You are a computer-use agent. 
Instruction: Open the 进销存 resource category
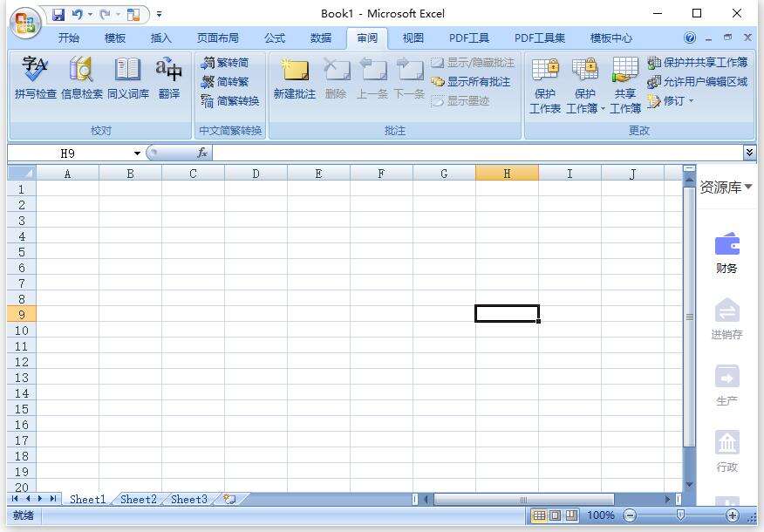(726, 319)
